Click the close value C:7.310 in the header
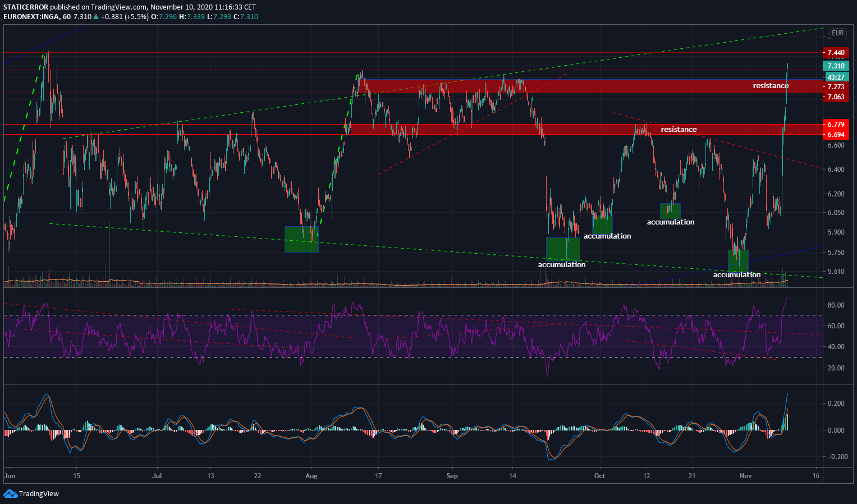Image resolution: width=857 pixels, height=504 pixels. [246, 17]
